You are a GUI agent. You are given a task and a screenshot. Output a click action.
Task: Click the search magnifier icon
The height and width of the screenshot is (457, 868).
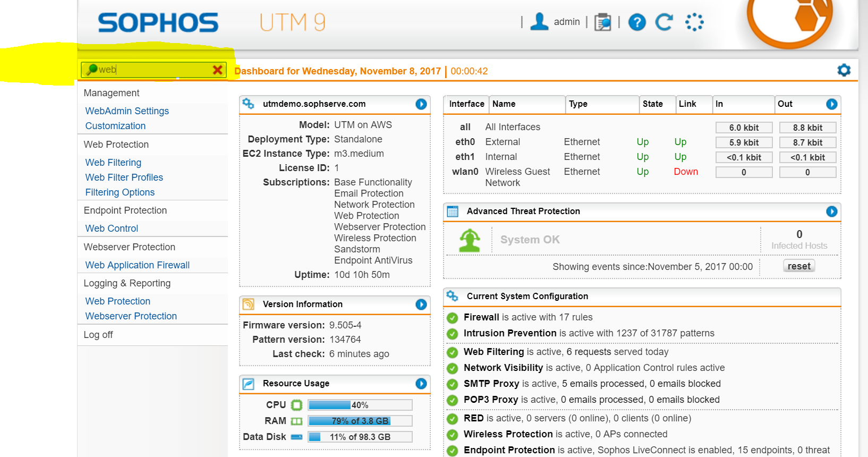[x=92, y=70]
